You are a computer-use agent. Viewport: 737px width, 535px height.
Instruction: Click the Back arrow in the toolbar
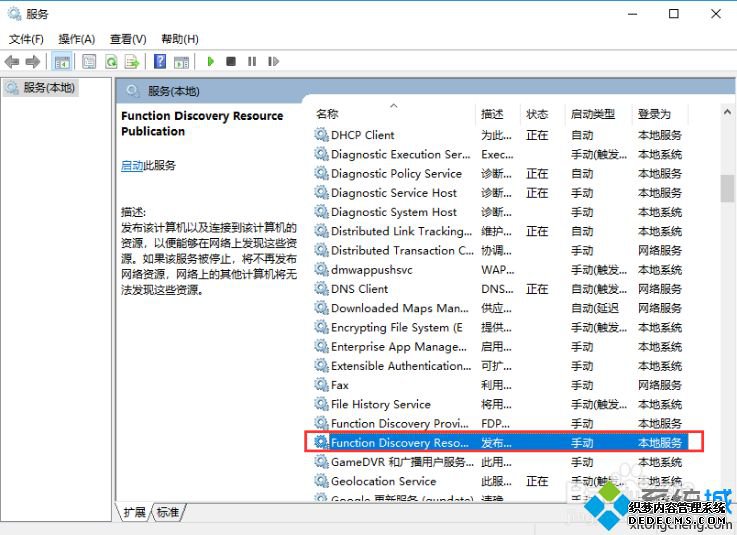(12, 62)
